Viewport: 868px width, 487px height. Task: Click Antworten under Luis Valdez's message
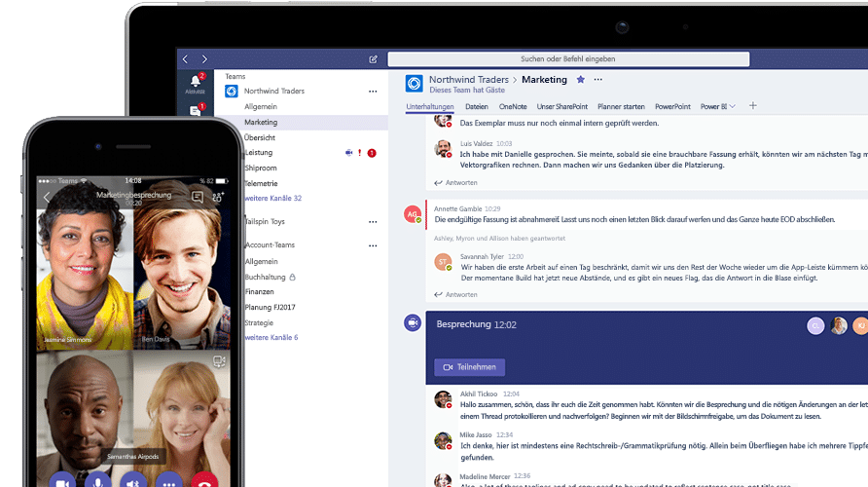tap(455, 183)
